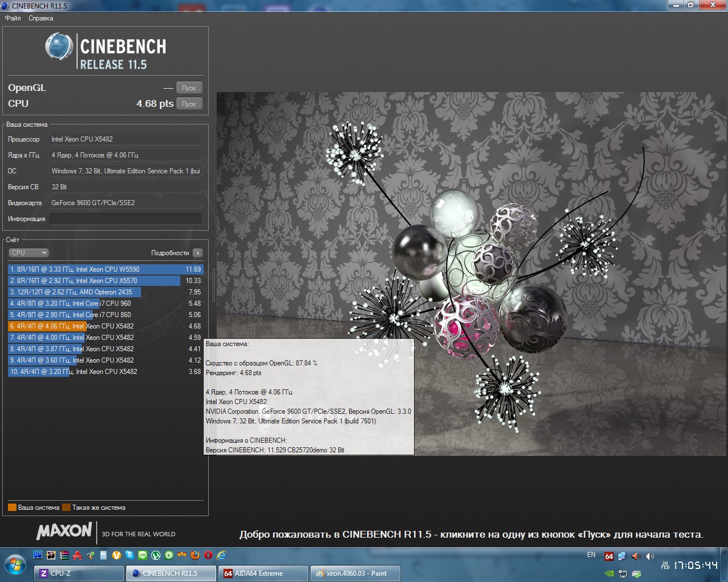This screenshot has height=582, width=728.
Task: Click the taskbar clock 17:05:44
Action: (696, 566)
